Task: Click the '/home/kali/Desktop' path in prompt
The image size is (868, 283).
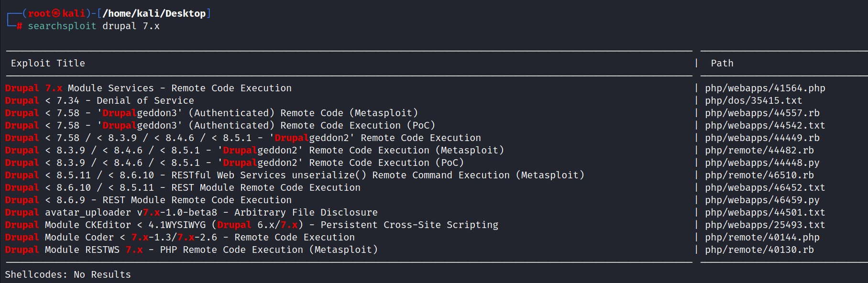Action: (x=154, y=13)
